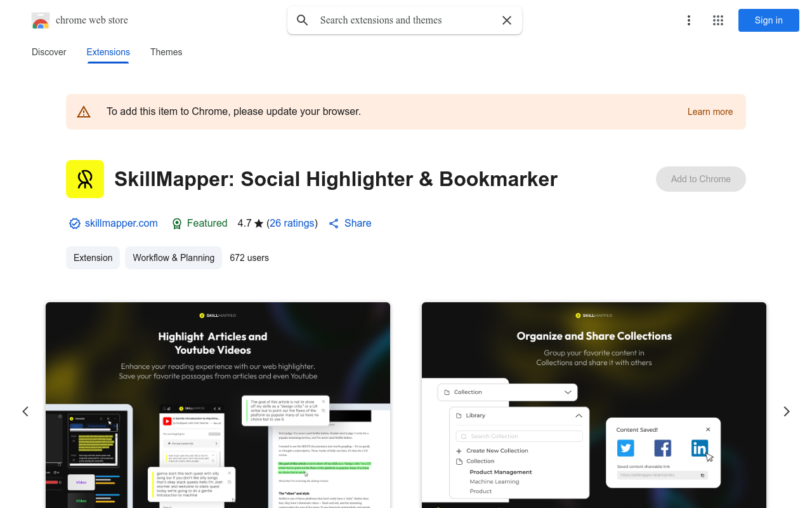
Task: Select the Workflow & Planning chip
Action: [174, 258]
